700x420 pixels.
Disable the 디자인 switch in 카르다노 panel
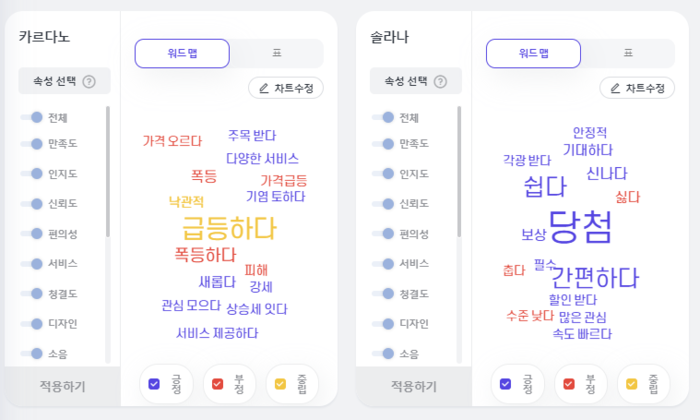pyautogui.click(x=32, y=324)
